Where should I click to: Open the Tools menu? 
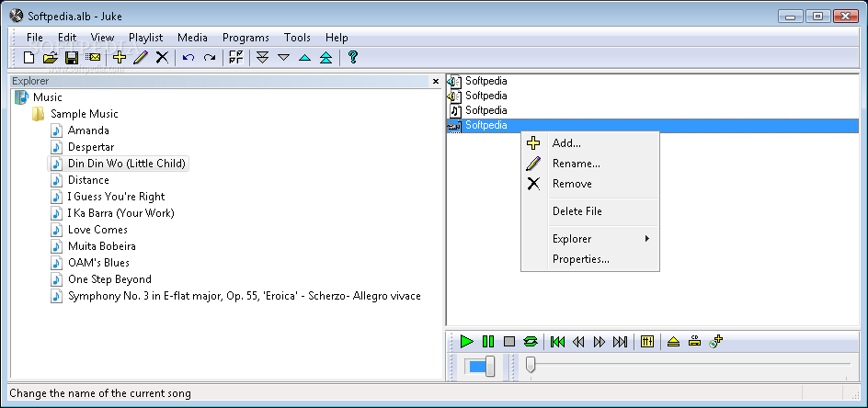click(x=297, y=38)
